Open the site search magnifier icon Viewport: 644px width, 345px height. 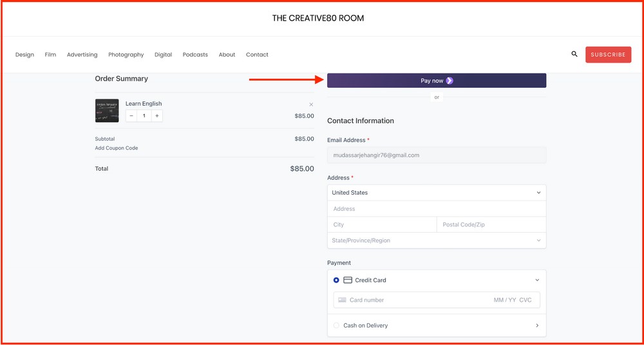[574, 54]
